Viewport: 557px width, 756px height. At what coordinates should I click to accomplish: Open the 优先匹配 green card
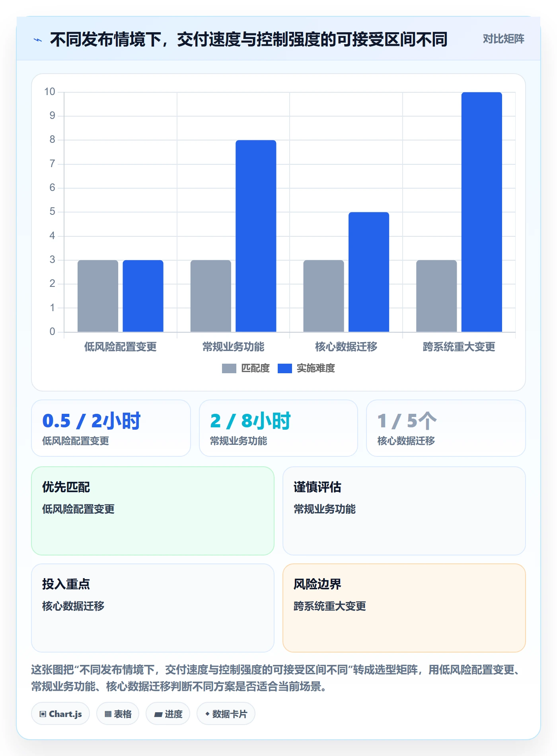(x=153, y=511)
